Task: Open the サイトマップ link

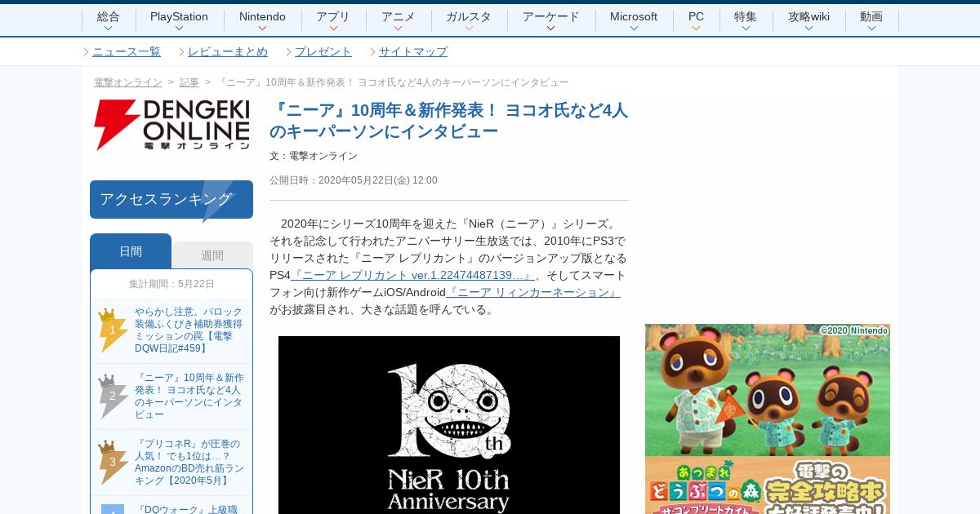Action: pos(413,51)
